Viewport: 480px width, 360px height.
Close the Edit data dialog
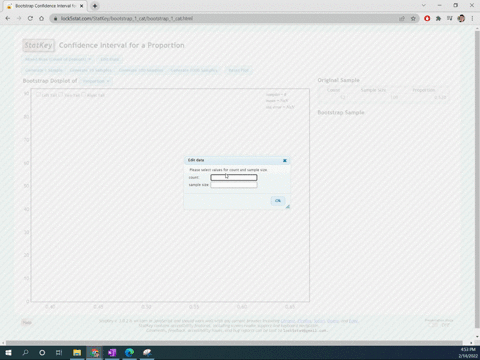285,161
